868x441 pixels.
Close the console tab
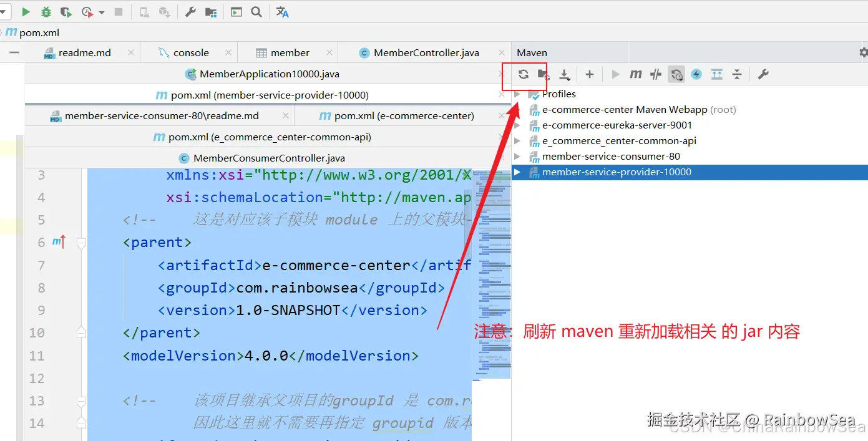[x=228, y=52]
